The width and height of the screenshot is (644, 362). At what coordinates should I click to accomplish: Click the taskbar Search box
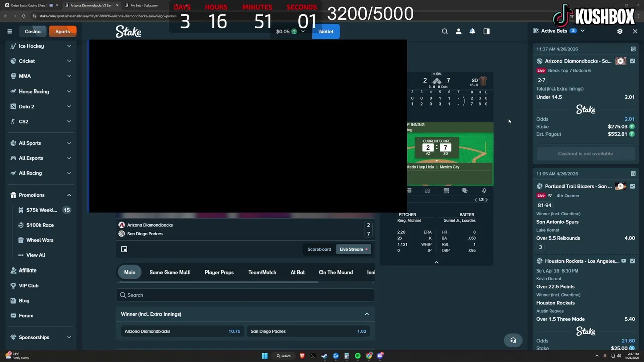point(284,356)
